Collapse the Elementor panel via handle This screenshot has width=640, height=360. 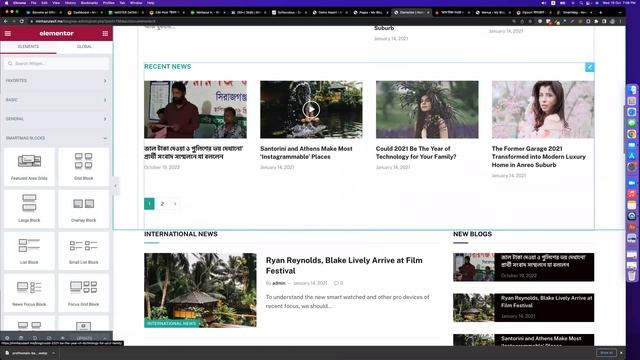[x=116, y=186]
